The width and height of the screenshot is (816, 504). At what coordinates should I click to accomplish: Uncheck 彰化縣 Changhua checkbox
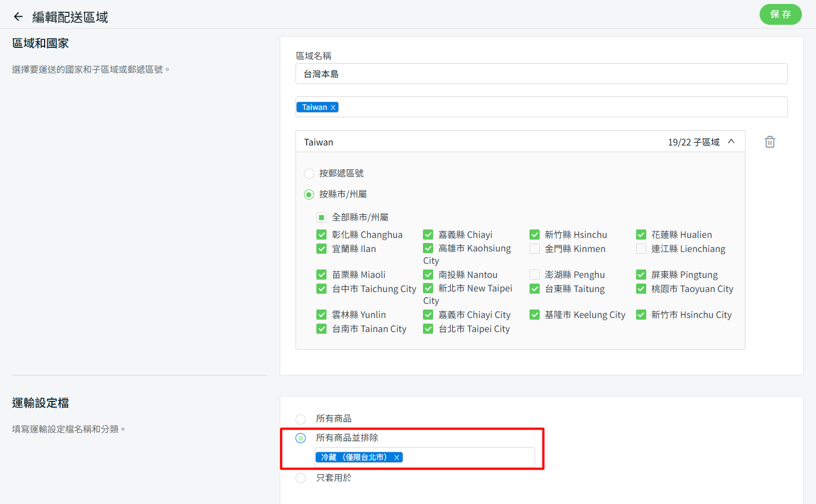(321, 235)
